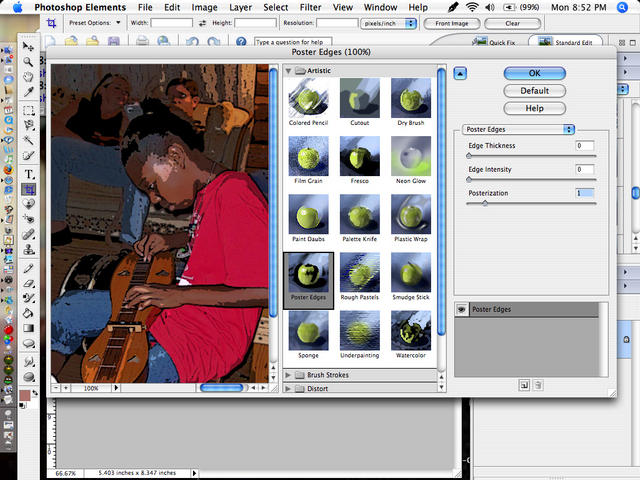Select the Zoom tool in toolbox
The width and height of the screenshot is (640, 480).
(x=28, y=62)
